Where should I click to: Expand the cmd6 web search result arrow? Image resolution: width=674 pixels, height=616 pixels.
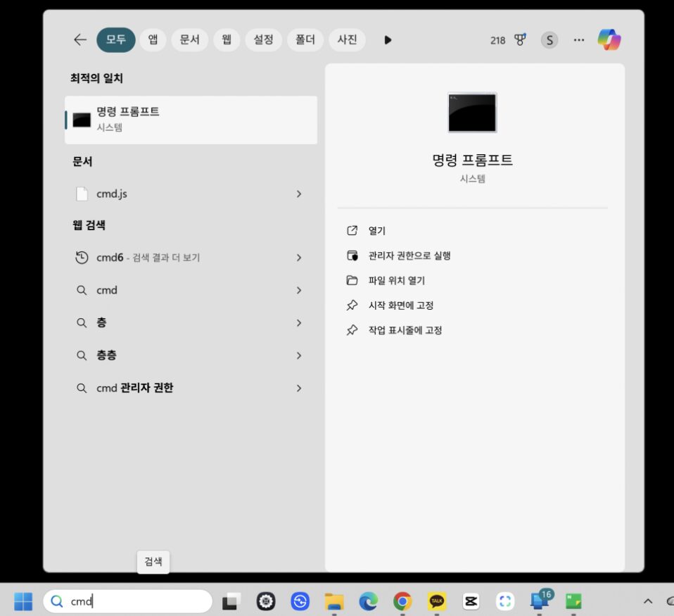tap(299, 258)
